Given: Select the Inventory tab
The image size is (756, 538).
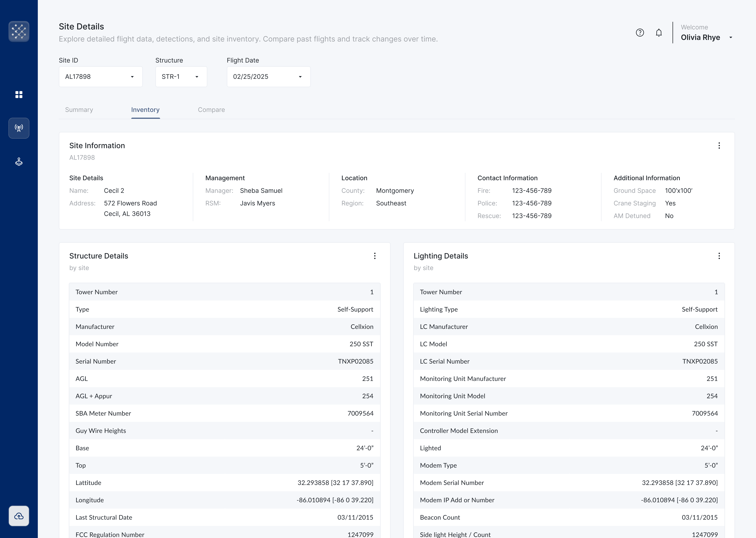Looking at the screenshot, I should coord(145,110).
